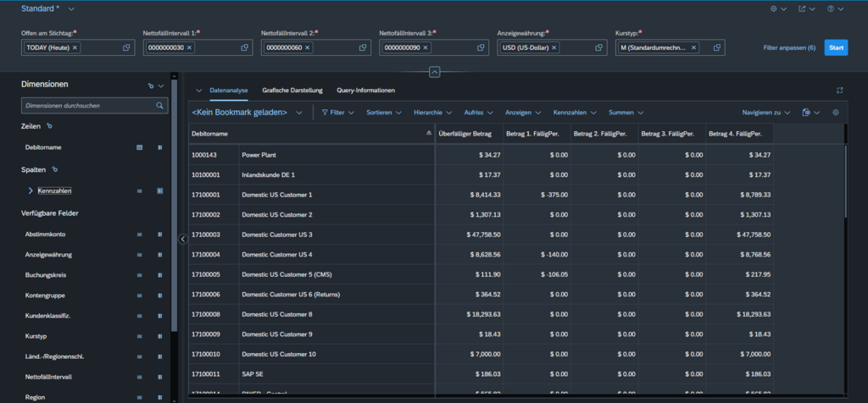Move Kurstyp to rows
868x403 pixels.
pos(140,336)
